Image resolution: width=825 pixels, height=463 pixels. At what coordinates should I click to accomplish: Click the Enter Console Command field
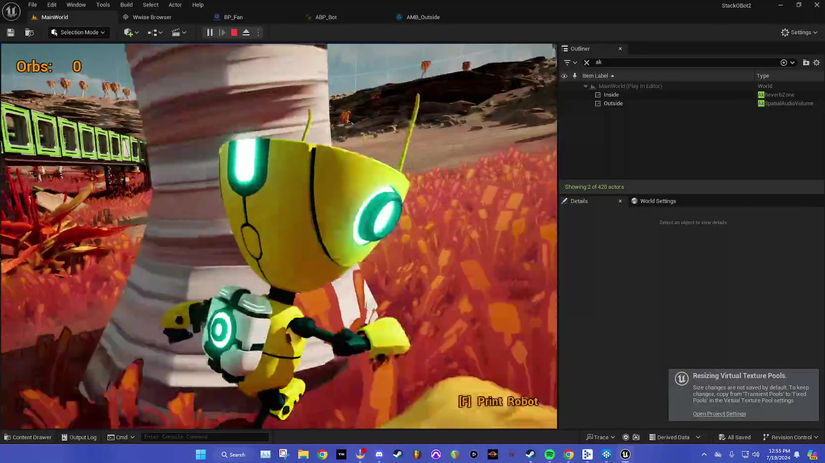coord(205,437)
